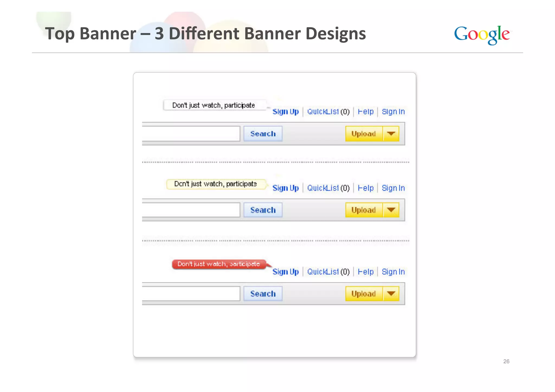Click Sign Up link beside red tooltip banner

285,272
